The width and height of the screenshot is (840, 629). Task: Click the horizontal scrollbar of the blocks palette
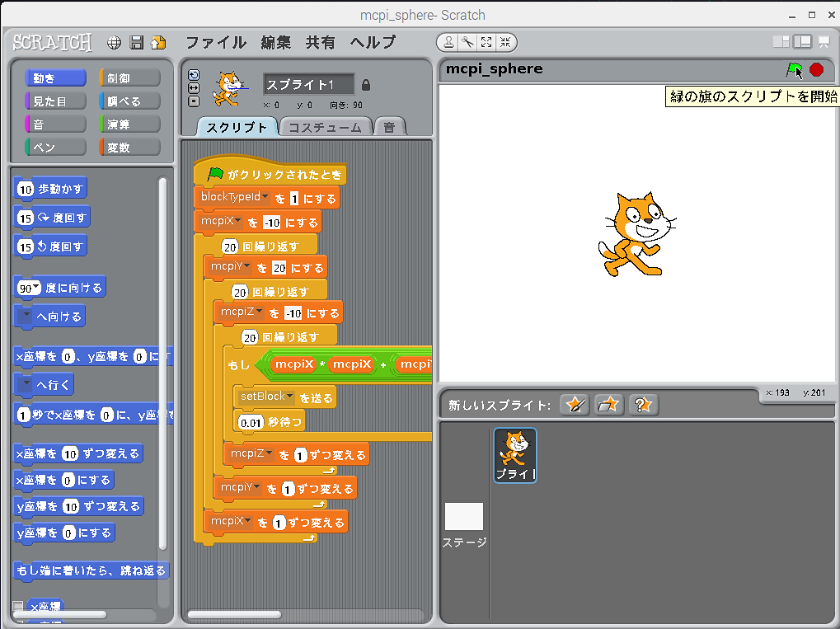point(60,614)
